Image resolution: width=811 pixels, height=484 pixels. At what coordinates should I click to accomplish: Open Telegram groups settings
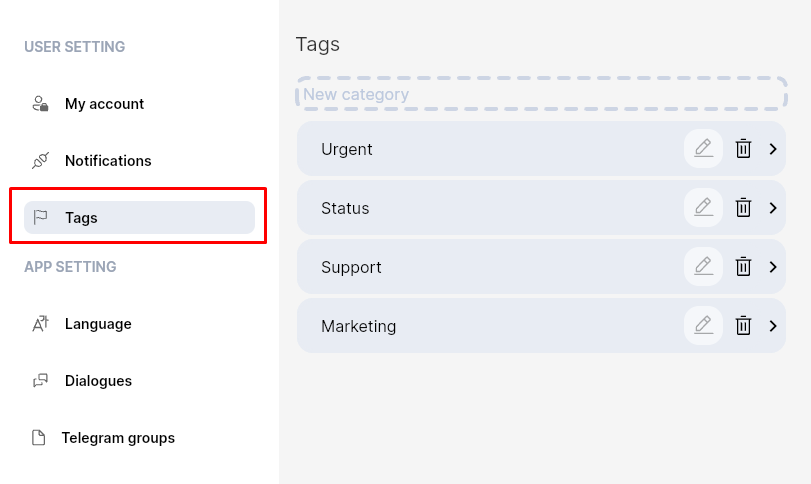click(117, 438)
